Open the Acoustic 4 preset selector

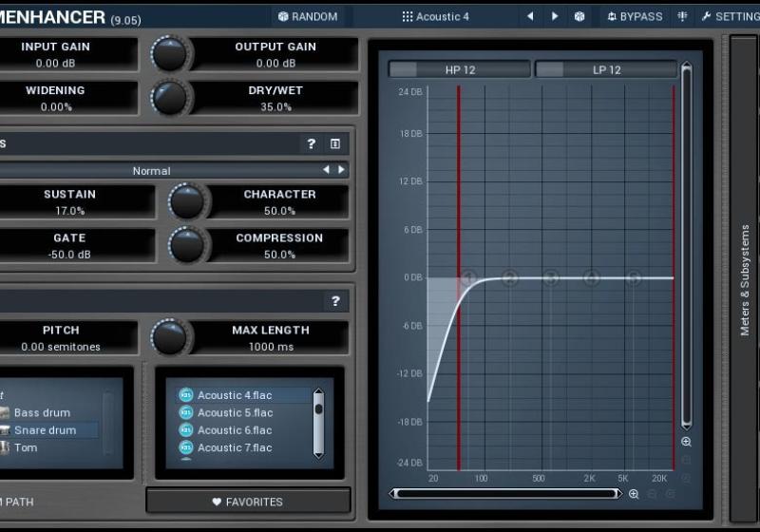click(x=435, y=16)
